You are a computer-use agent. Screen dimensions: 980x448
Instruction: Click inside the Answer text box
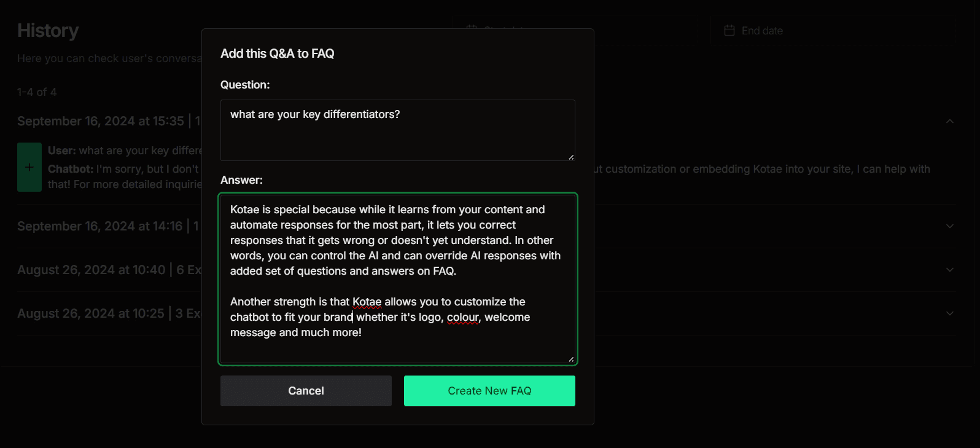click(398, 277)
